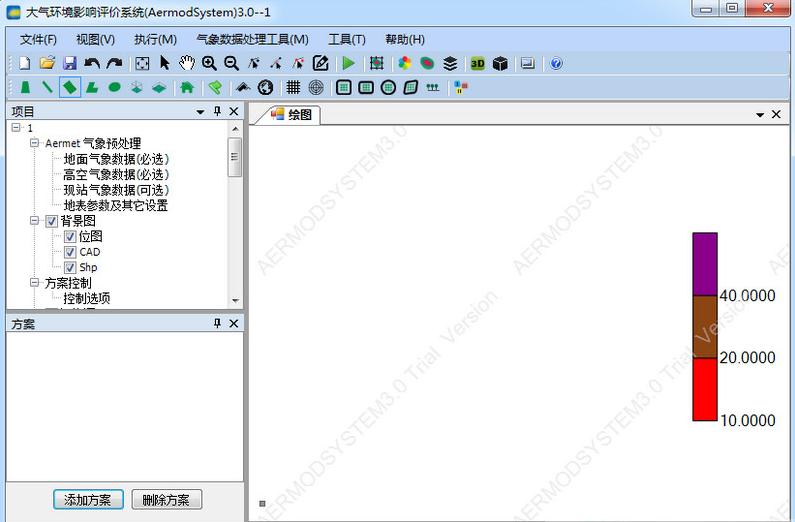Click the 添加方案 button
The image size is (795, 522).
pos(88,500)
